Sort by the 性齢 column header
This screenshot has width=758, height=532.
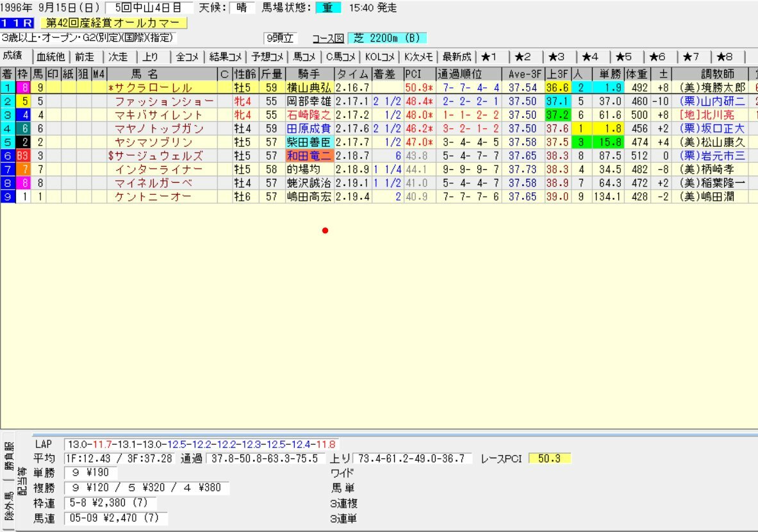245,74
